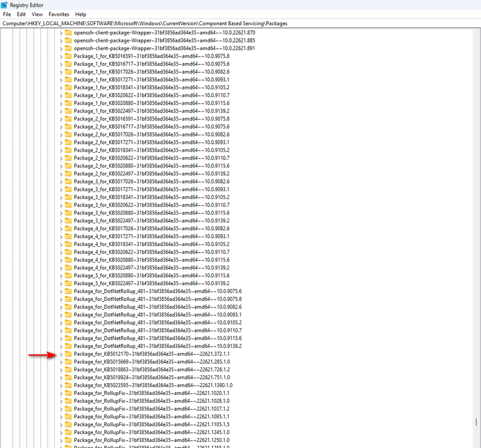Click folder icon of Package_for_DotNetRollup_481 10.0.9075.6
Screen dimensions: 481x448
coord(68,291)
